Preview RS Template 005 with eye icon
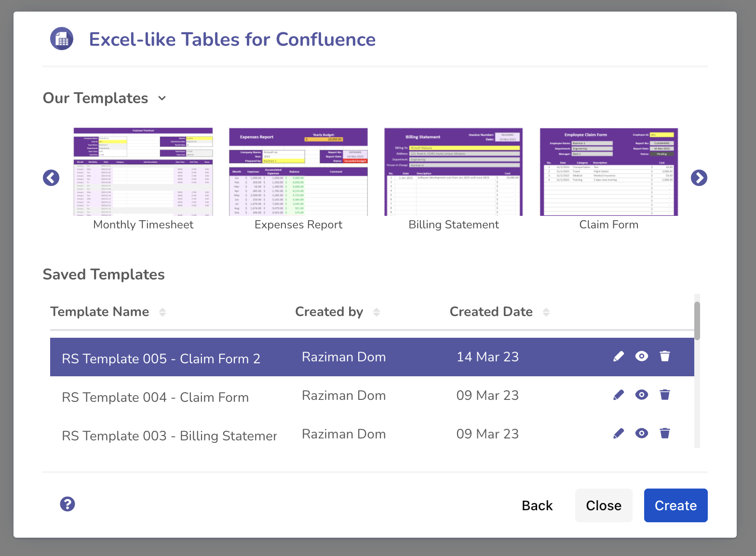Screen dimensions: 756x556 pos(642,357)
